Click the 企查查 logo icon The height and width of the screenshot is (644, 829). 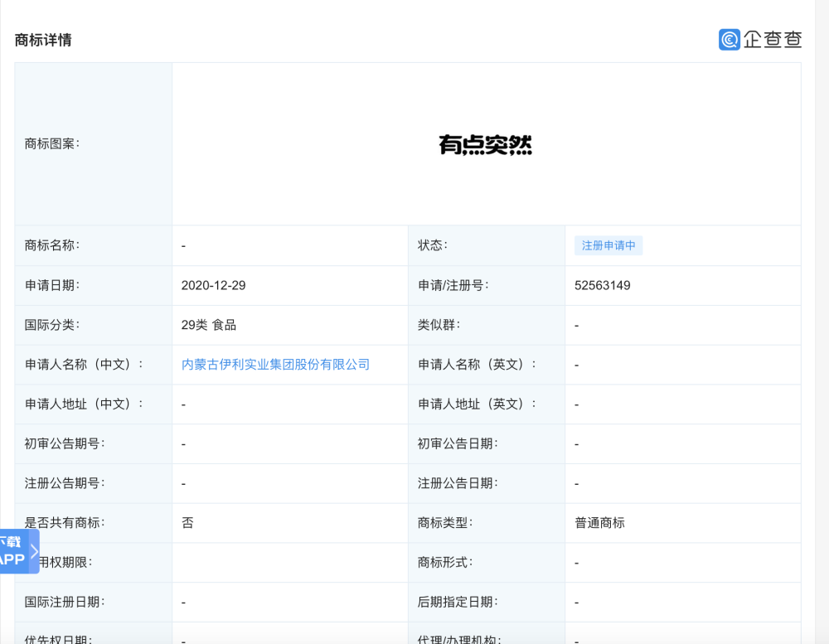pos(729,40)
